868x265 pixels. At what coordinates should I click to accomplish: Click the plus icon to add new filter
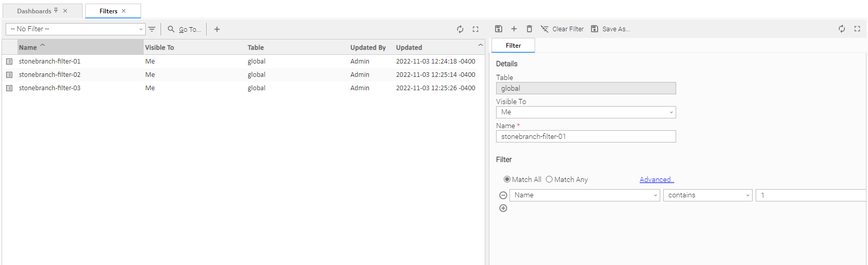[x=217, y=29]
